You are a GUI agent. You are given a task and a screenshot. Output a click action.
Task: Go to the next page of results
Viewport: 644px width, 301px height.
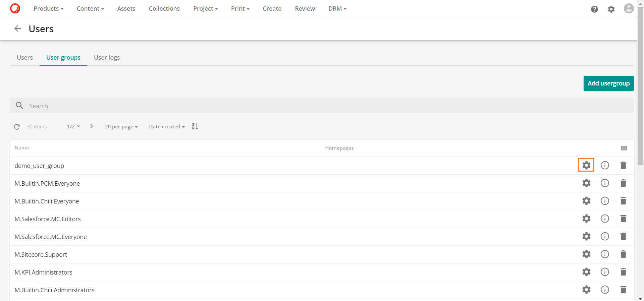tap(92, 126)
